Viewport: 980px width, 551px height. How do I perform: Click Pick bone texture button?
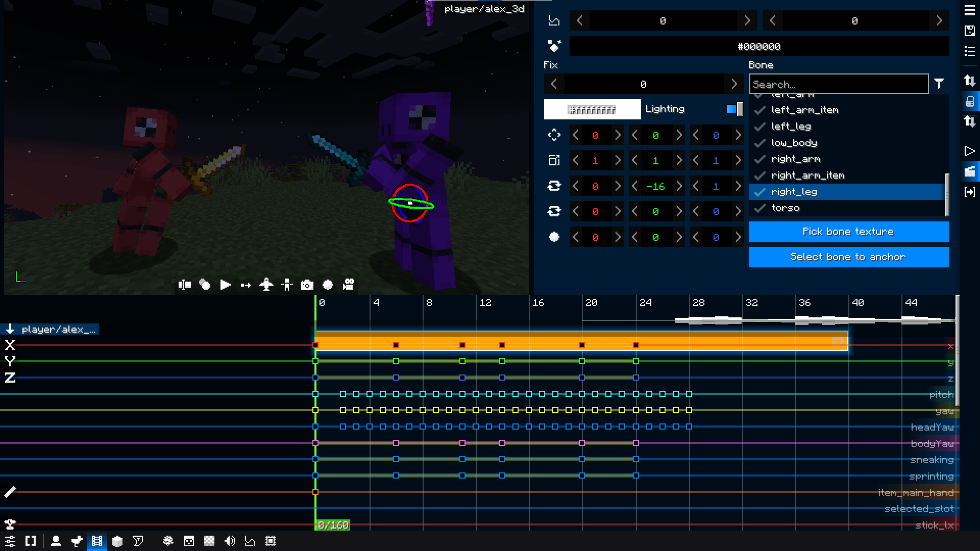coord(849,232)
